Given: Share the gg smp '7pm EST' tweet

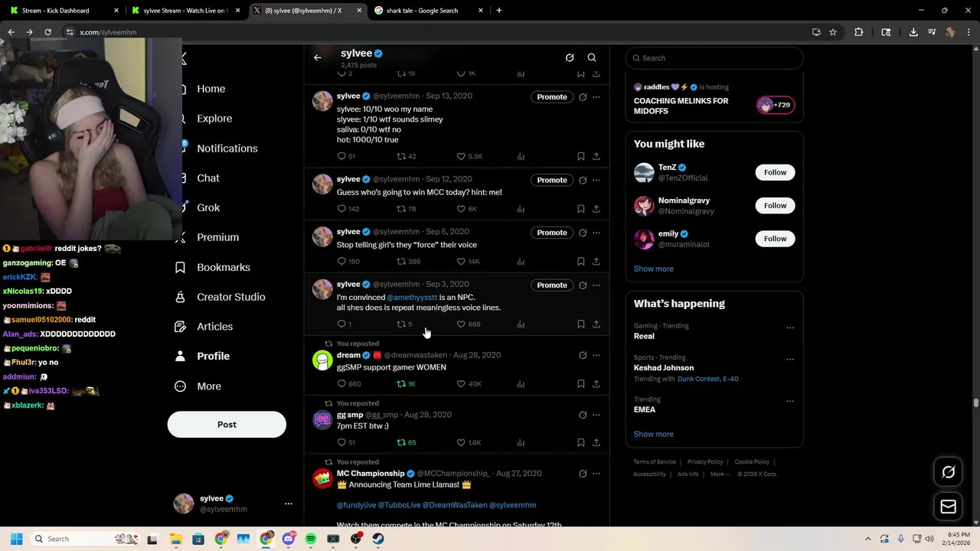Looking at the screenshot, I should pos(596,443).
